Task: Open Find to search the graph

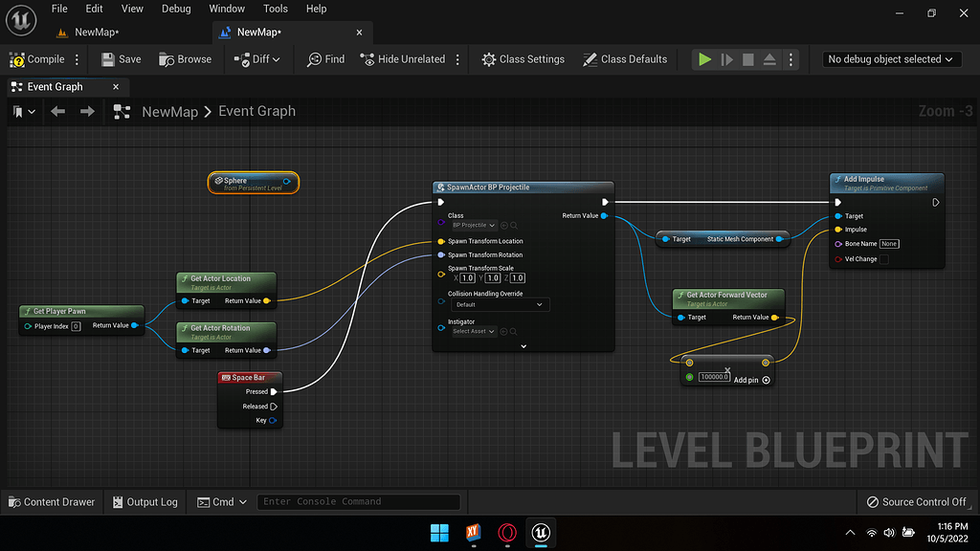Action: pyautogui.click(x=325, y=58)
